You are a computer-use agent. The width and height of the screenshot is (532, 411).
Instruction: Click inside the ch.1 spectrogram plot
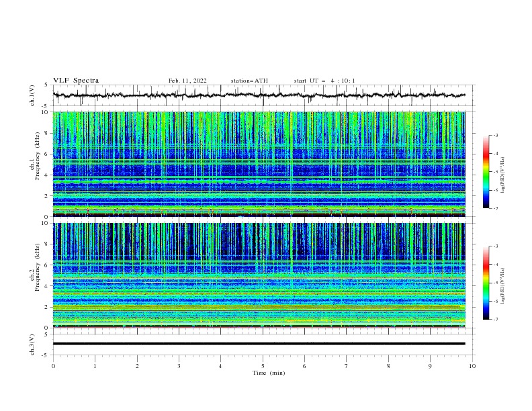click(259, 164)
